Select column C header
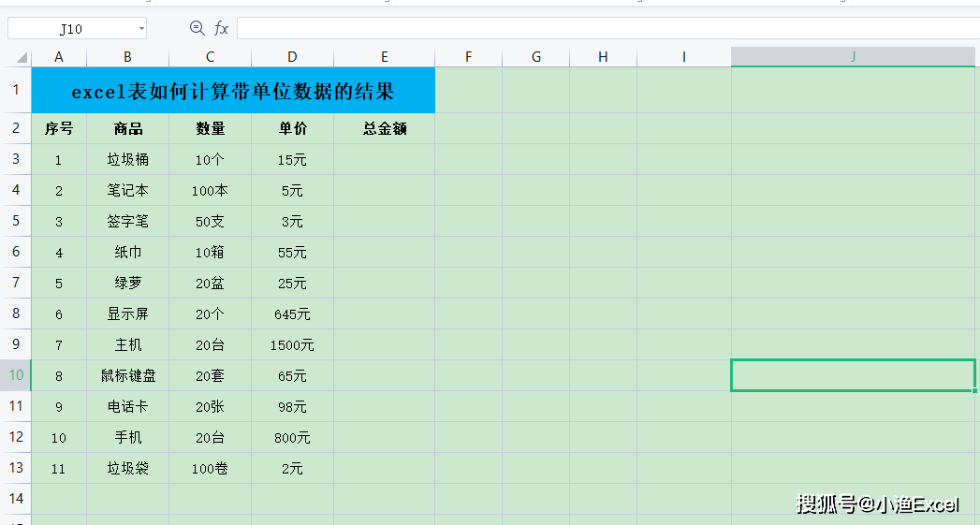The height and width of the screenshot is (525, 980). [210, 57]
